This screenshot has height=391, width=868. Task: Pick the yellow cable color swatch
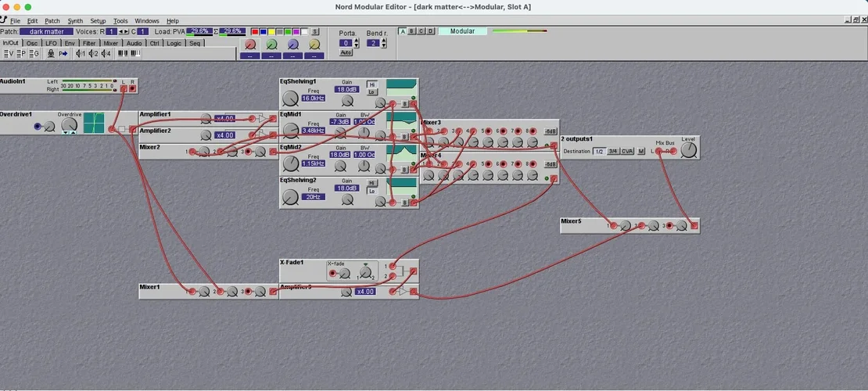click(271, 32)
